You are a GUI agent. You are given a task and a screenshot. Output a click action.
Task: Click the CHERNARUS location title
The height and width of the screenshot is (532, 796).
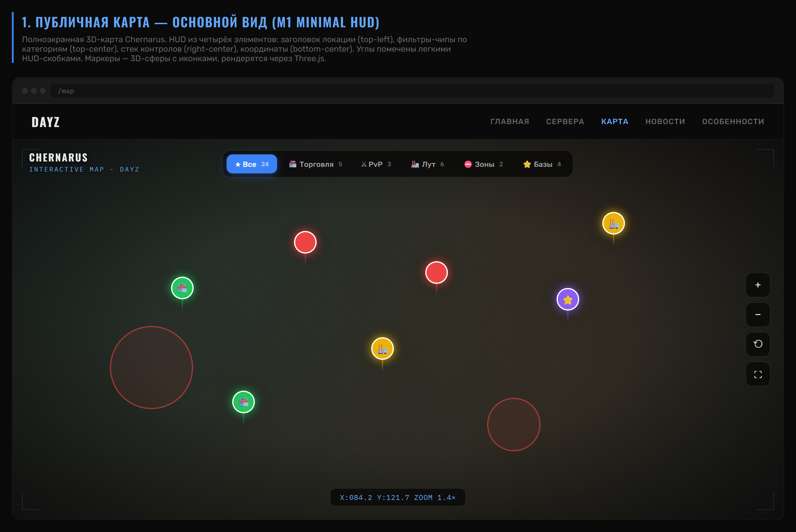tap(58, 158)
